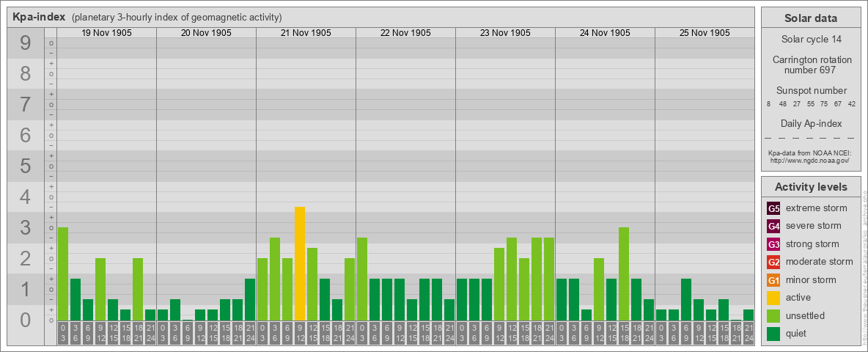
Task: Click the 'Activity levels' panel heading
Action: 811,187
